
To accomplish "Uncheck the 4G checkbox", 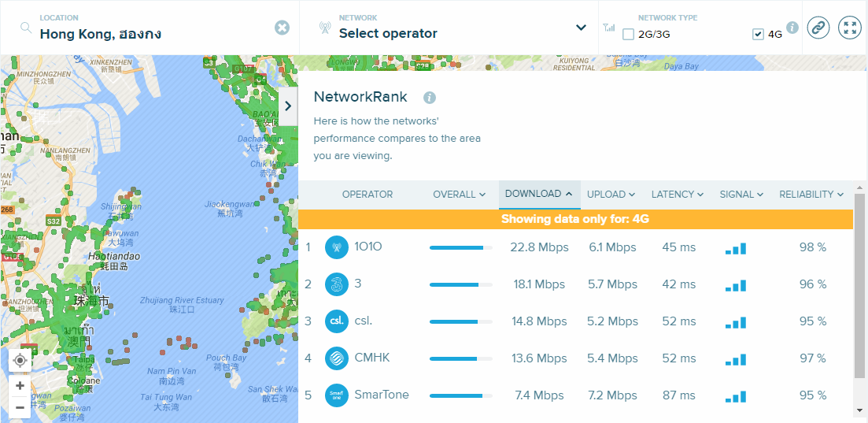I will pyautogui.click(x=758, y=35).
